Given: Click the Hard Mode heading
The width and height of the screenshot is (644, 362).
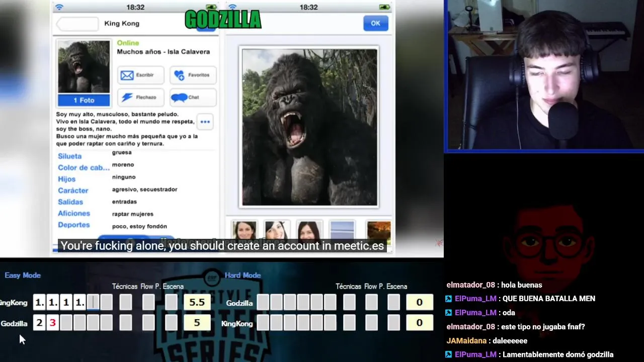Looking at the screenshot, I should coord(243,275).
